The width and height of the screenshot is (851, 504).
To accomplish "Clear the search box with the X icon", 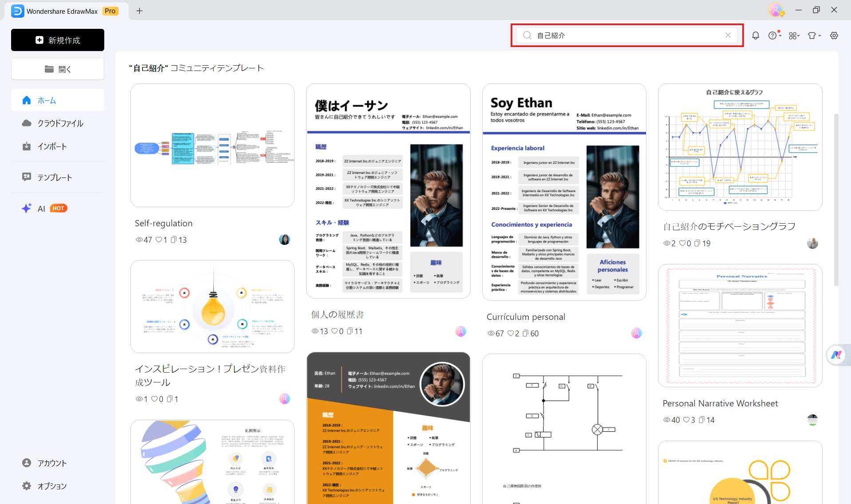I will coord(728,35).
